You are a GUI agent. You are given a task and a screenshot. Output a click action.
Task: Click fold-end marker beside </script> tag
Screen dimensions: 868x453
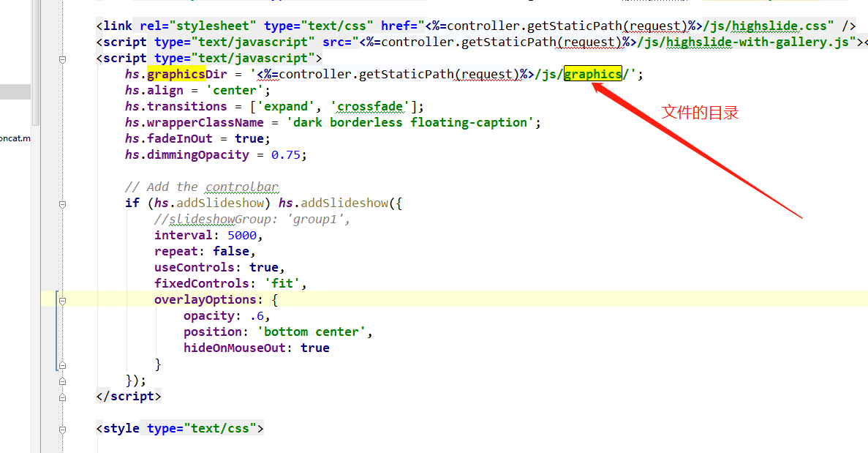point(63,397)
